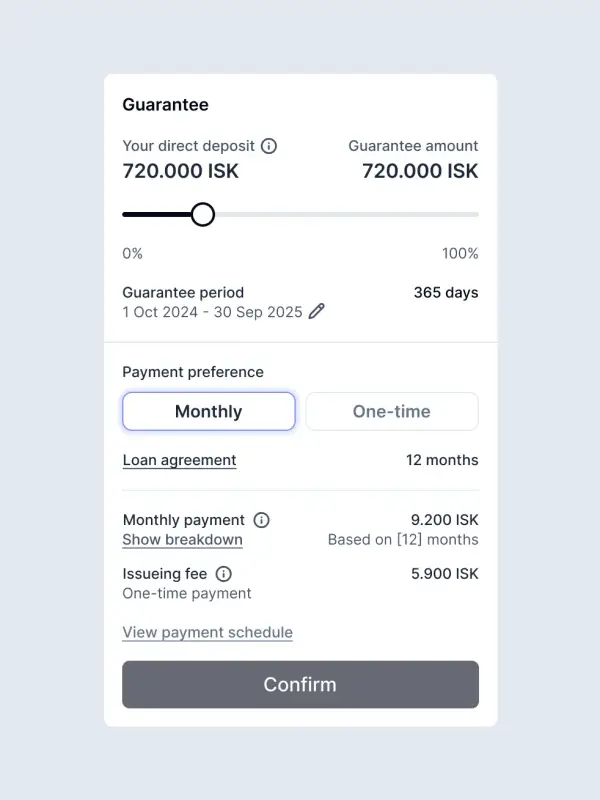Select the Monthly payment preference
Screen dimensions: 600x800
[208, 411]
